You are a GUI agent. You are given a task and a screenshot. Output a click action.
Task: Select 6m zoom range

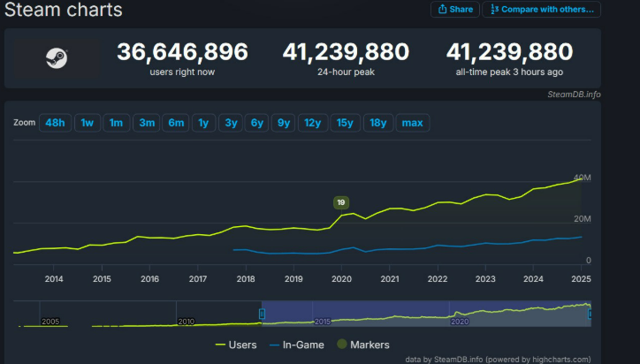pos(176,123)
